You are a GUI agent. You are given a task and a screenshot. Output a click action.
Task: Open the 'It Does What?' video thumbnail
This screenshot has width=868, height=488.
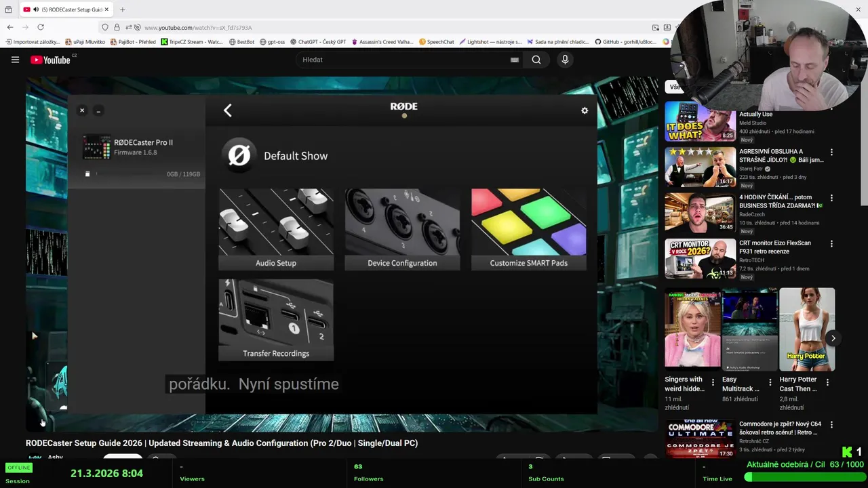700,121
